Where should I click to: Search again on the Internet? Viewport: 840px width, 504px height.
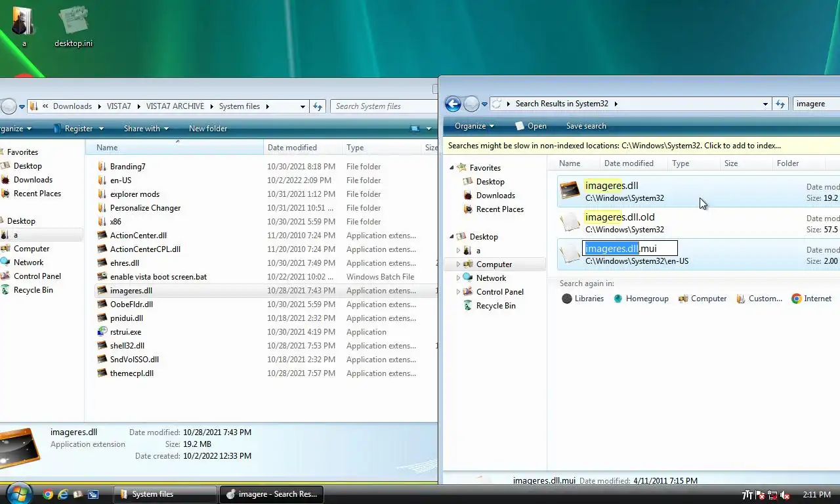click(x=812, y=299)
